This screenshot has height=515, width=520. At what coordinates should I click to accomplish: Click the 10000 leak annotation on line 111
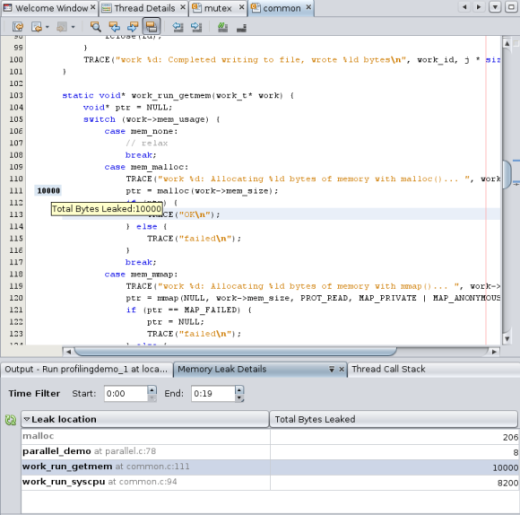click(x=48, y=191)
